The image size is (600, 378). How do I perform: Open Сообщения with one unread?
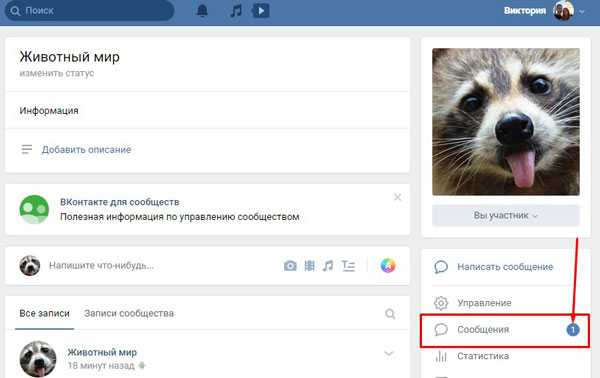[505, 330]
